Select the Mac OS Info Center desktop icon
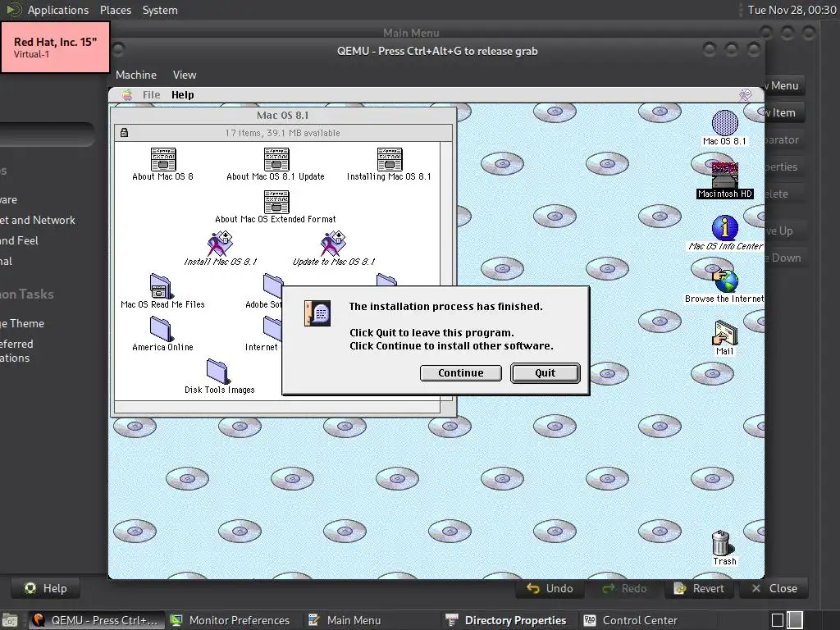The image size is (840, 630). click(725, 228)
